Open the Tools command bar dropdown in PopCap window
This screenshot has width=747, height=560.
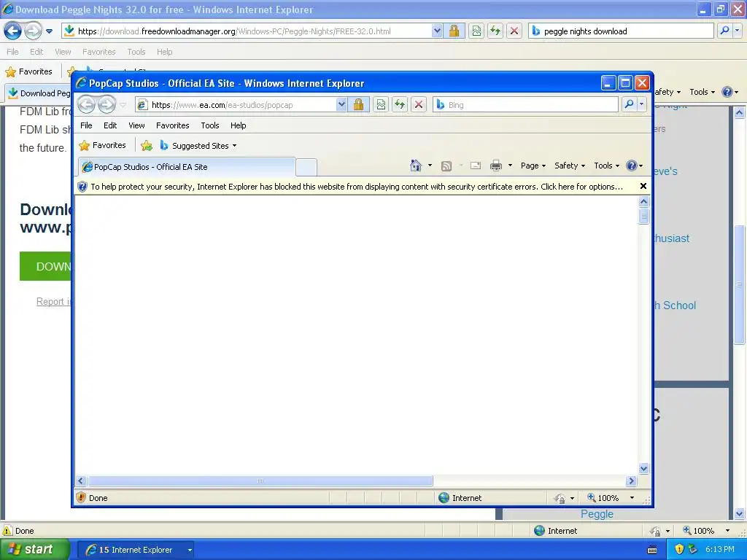tap(606, 166)
